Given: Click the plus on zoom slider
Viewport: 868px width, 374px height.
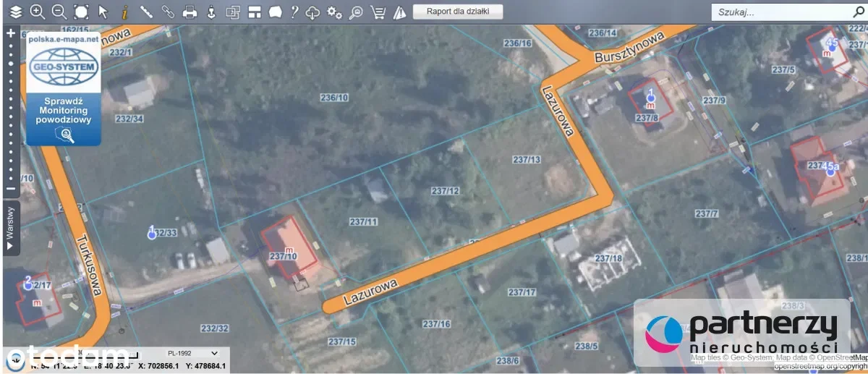Looking at the screenshot, I should (x=10, y=33).
